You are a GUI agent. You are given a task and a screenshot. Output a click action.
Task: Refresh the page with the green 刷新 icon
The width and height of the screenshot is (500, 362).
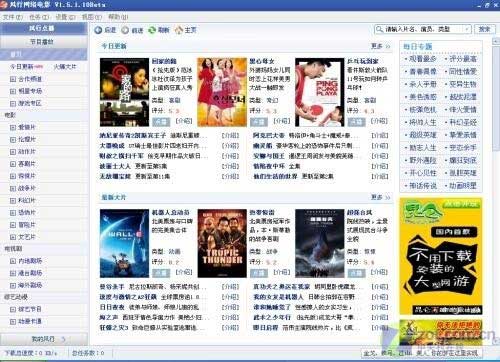pyautogui.click(x=152, y=30)
